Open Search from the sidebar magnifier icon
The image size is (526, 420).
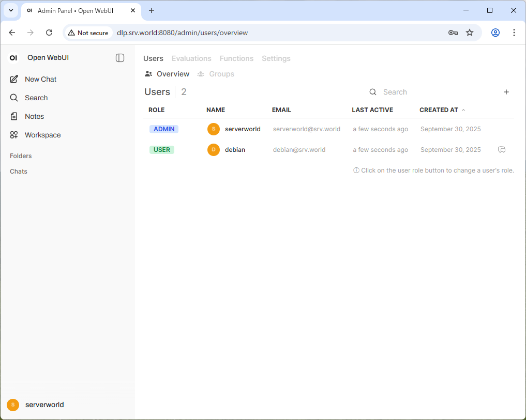(x=14, y=98)
